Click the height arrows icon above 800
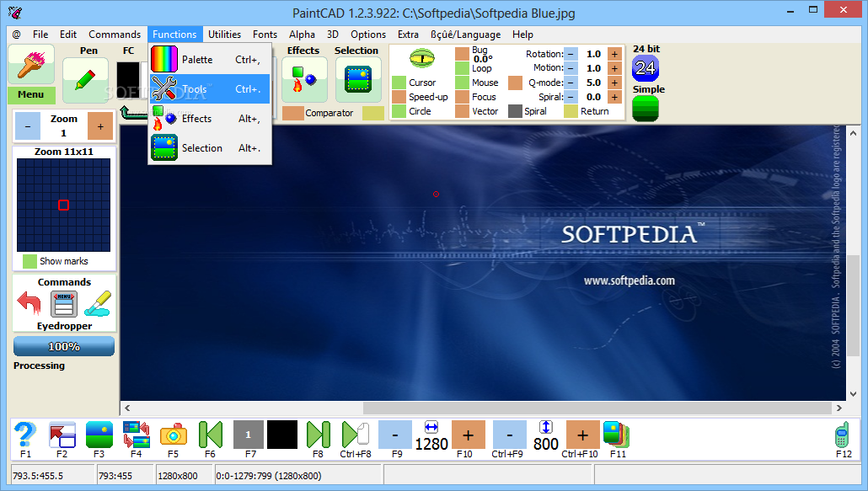Screen dimensions: 868x491 point(546,427)
